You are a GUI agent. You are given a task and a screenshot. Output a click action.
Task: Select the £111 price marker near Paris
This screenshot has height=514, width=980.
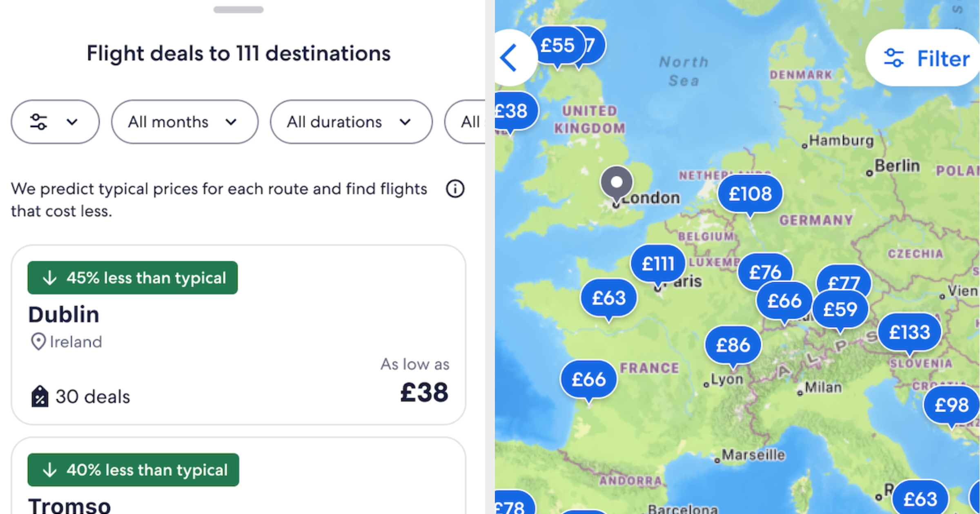pos(657,264)
